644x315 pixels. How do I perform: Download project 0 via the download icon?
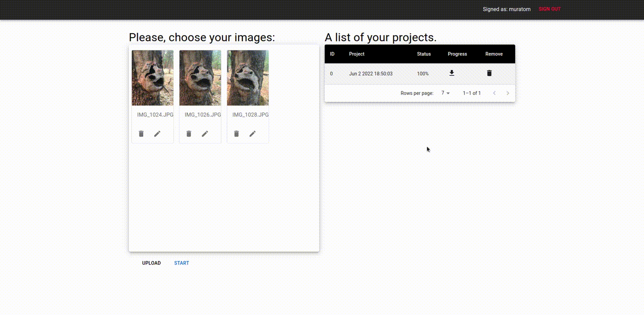point(452,73)
